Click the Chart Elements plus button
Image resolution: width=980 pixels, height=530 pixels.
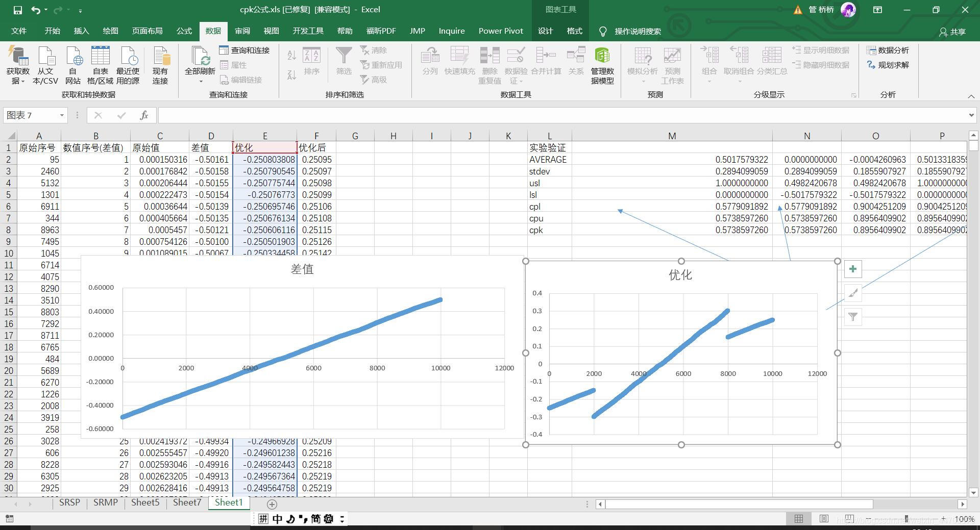tap(853, 269)
